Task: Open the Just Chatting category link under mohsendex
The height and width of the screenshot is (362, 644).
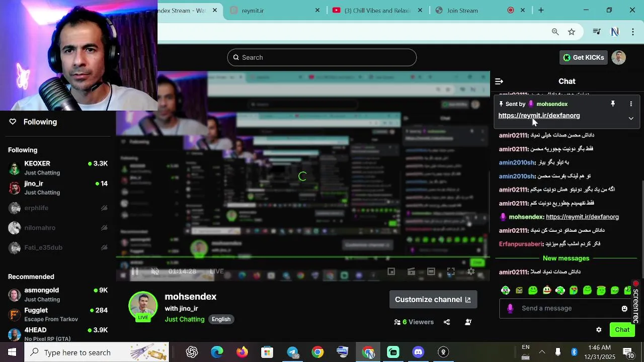Action: pyautogui.click(x=185, y=319)
